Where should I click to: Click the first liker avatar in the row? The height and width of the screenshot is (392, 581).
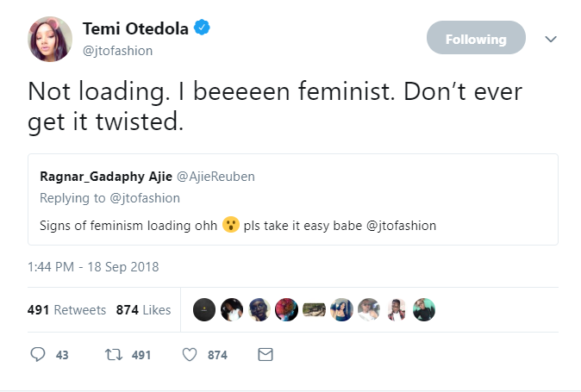(204, 310)
